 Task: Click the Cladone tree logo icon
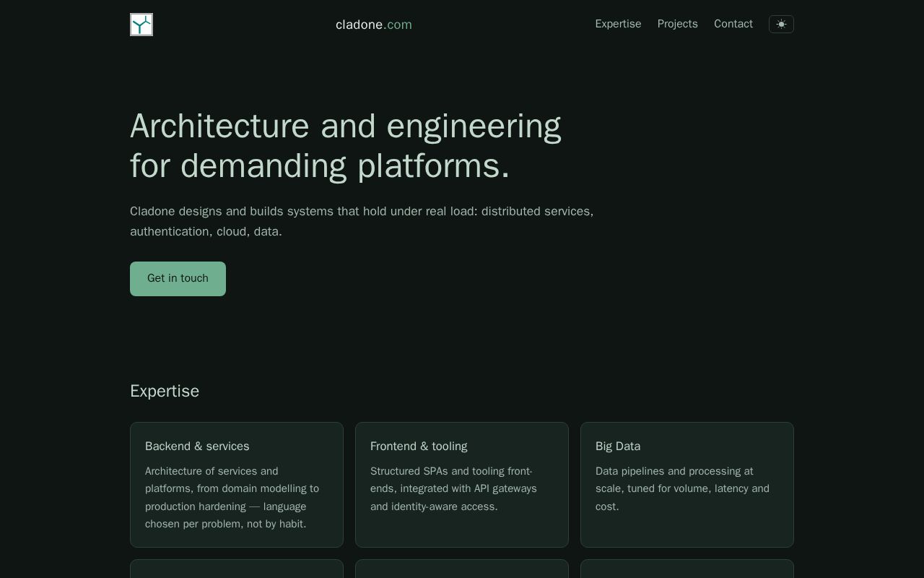coord(141,25)
